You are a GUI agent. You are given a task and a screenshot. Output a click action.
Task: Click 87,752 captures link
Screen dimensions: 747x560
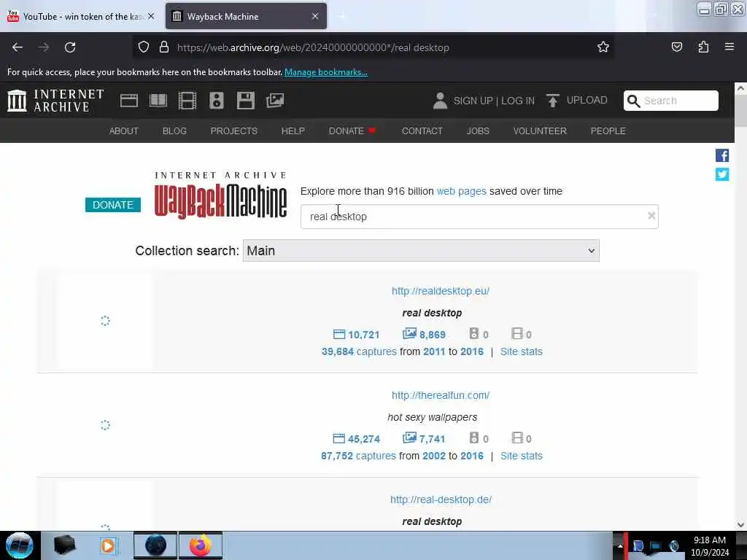click(x=358, y=456)
